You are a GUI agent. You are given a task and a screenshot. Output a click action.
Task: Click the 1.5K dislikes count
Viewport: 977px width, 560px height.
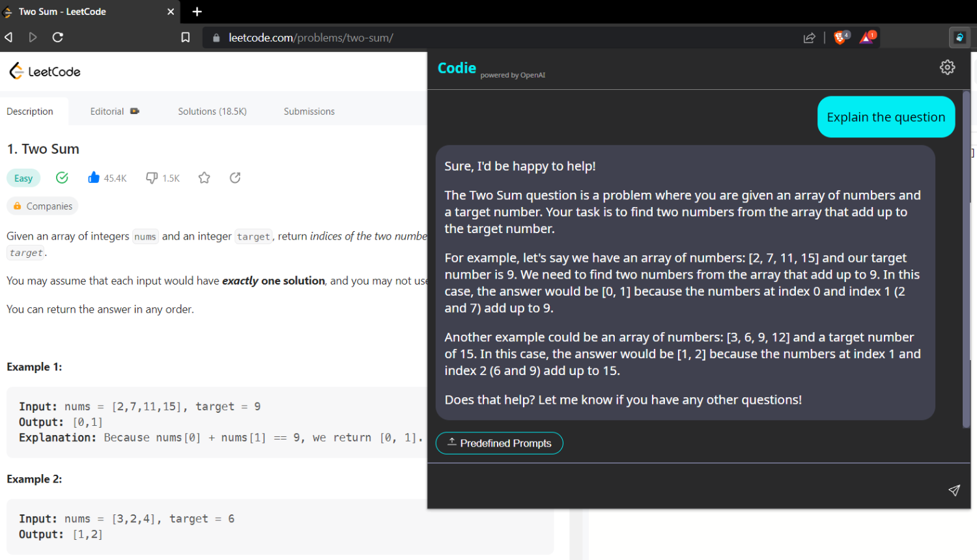[x=171, y=178]
